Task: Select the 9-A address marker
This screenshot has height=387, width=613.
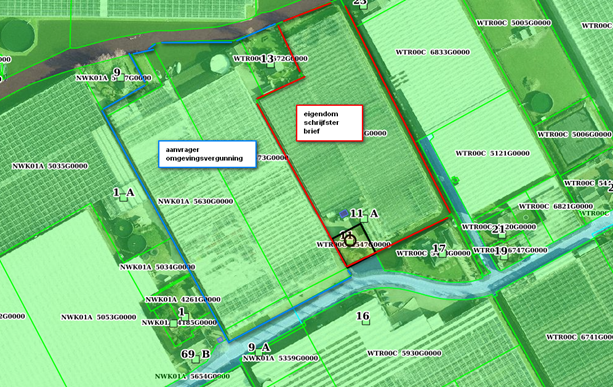Action: point(258,352)
